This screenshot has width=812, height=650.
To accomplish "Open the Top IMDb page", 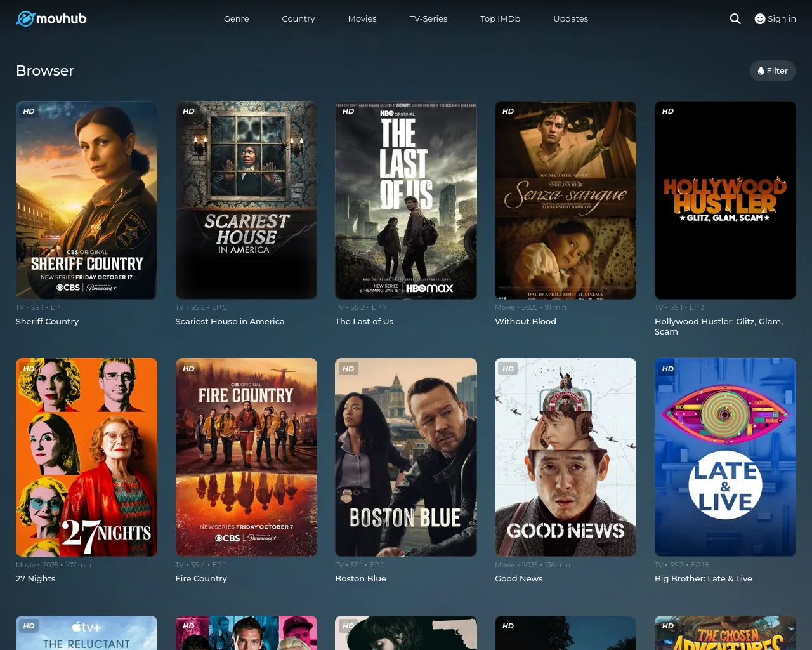I will 500,19.
